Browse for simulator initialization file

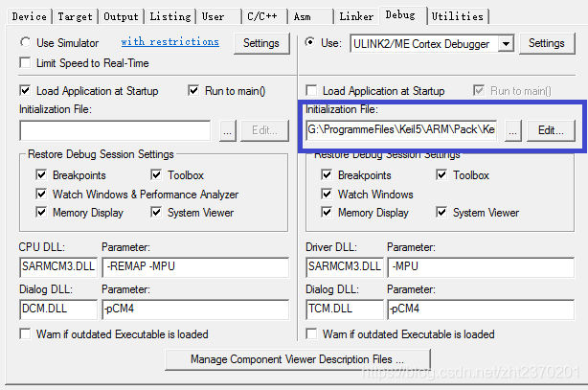(228, 130)
